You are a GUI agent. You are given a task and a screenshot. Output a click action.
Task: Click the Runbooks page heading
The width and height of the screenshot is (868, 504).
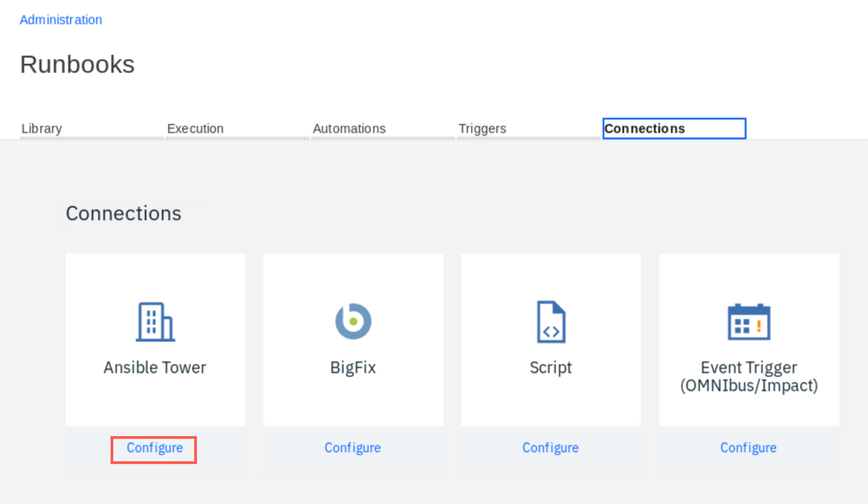[78, 64]
